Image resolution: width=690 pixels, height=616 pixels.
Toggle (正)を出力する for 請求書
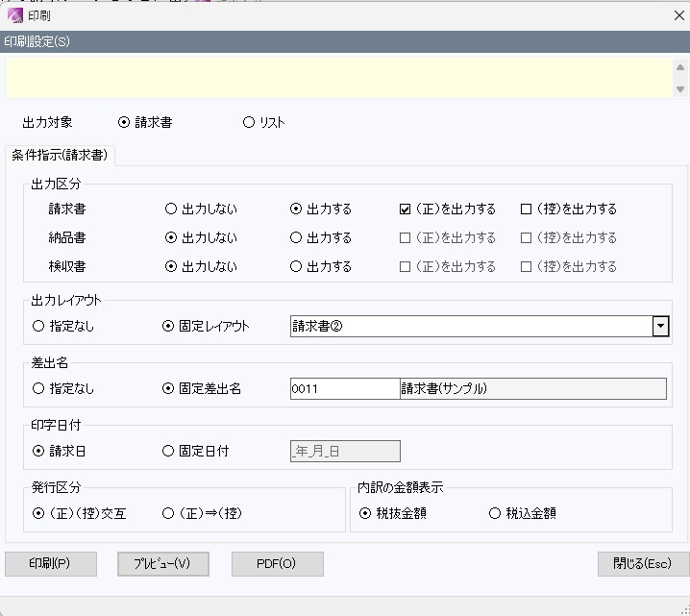(x=448, y=209)
